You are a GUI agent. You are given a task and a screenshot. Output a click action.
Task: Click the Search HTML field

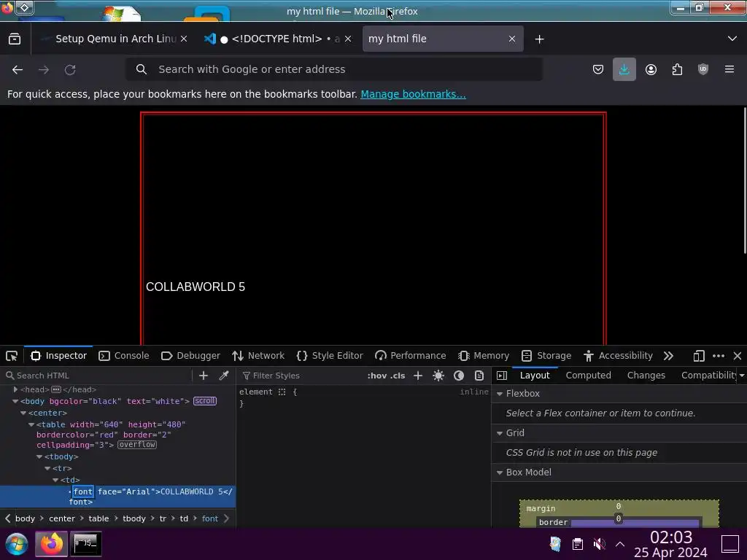coord(98,376)
